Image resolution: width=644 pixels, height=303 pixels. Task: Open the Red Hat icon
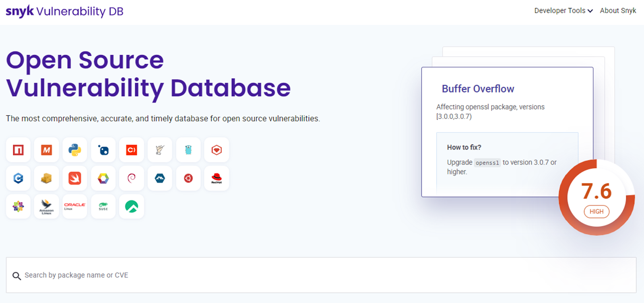tap(217, 178)
